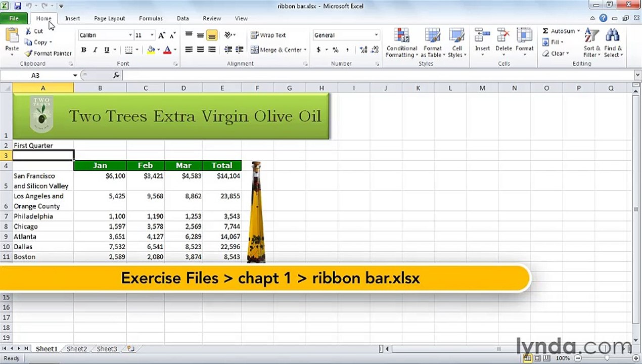The height and width of the screenshot is (364, 642).
Task: Switch to the Sheet3 worksheet tab
Action: [107, 349]
